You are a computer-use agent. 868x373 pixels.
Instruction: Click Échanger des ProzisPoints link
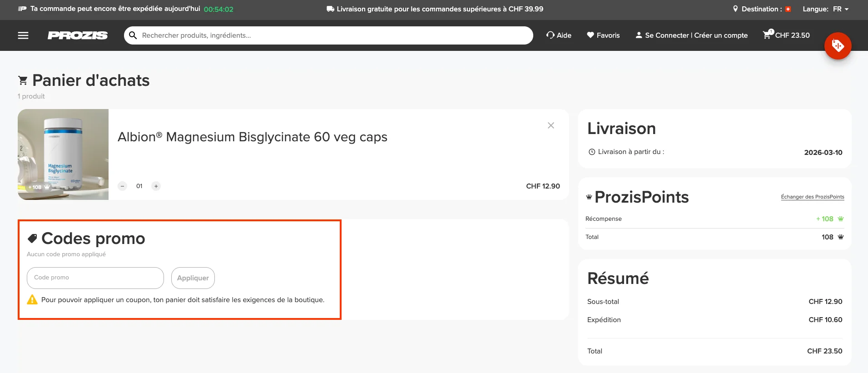point(813,197)
